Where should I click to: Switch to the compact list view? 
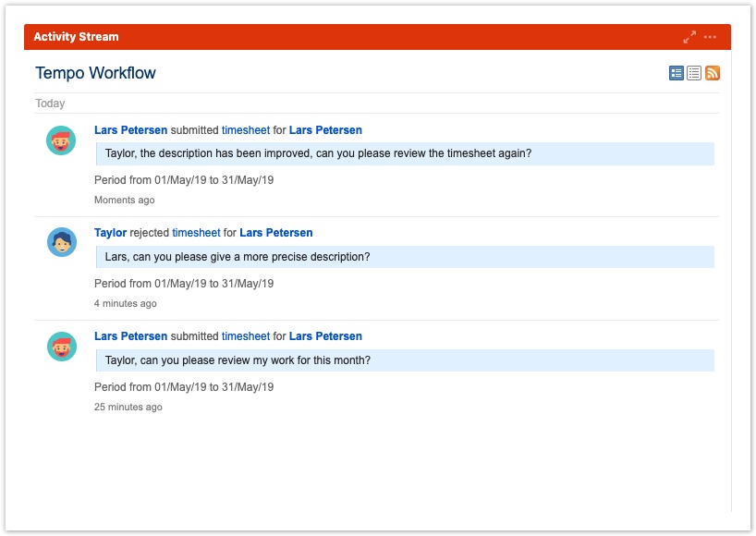coord(694,73)
